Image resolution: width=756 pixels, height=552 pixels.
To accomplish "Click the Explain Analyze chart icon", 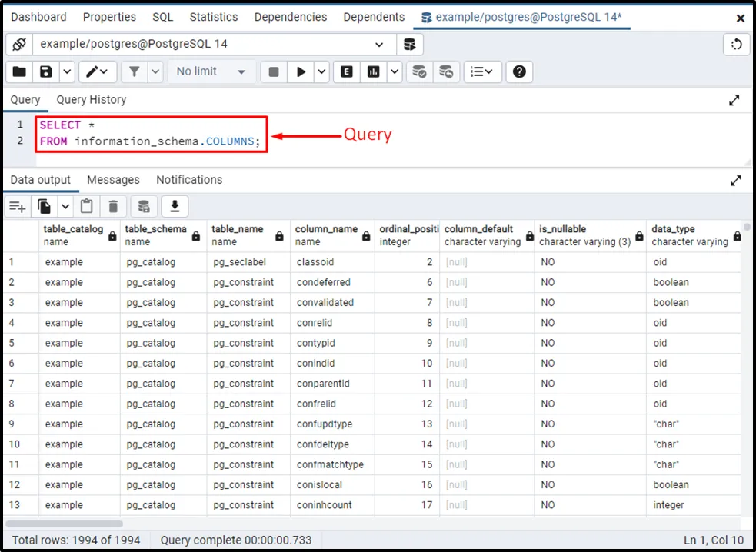I will click(x=374, y=71).
